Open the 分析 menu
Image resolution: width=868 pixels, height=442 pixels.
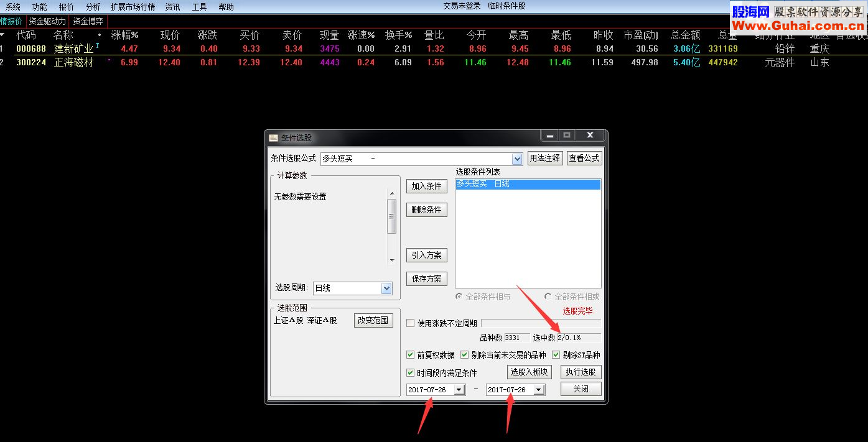(93, 7)
